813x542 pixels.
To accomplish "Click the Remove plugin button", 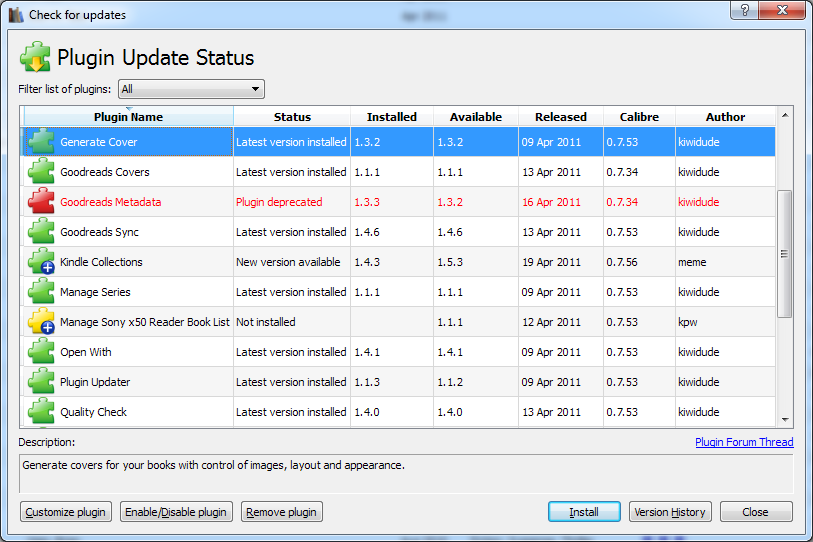I will [282, 512].
